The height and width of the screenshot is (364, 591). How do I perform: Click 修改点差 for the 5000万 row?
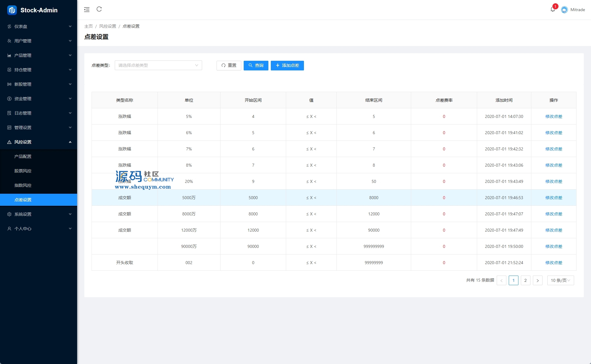coord(554,198)
